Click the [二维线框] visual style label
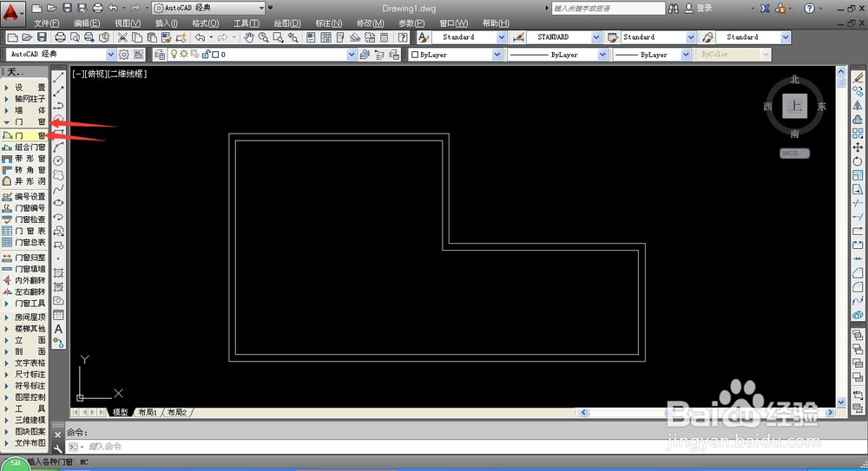The height and width of the screenshot is (471, 868). (x=128, y=74)
